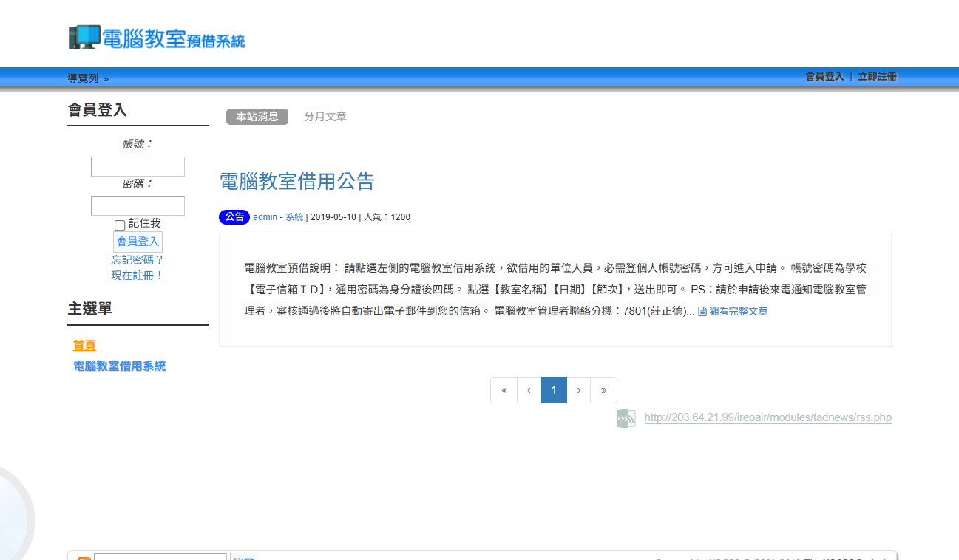Jump to last page with » arrow
959x560 pixels.
pos(604,390)
